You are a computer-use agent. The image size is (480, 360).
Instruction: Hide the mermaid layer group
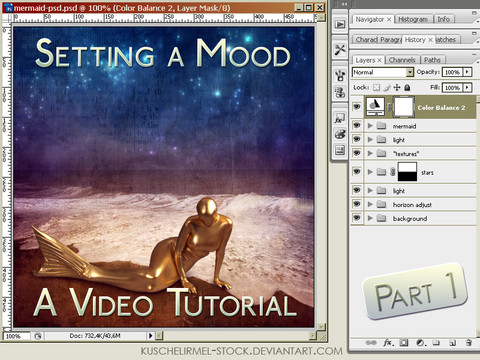[x=357, y=125]
